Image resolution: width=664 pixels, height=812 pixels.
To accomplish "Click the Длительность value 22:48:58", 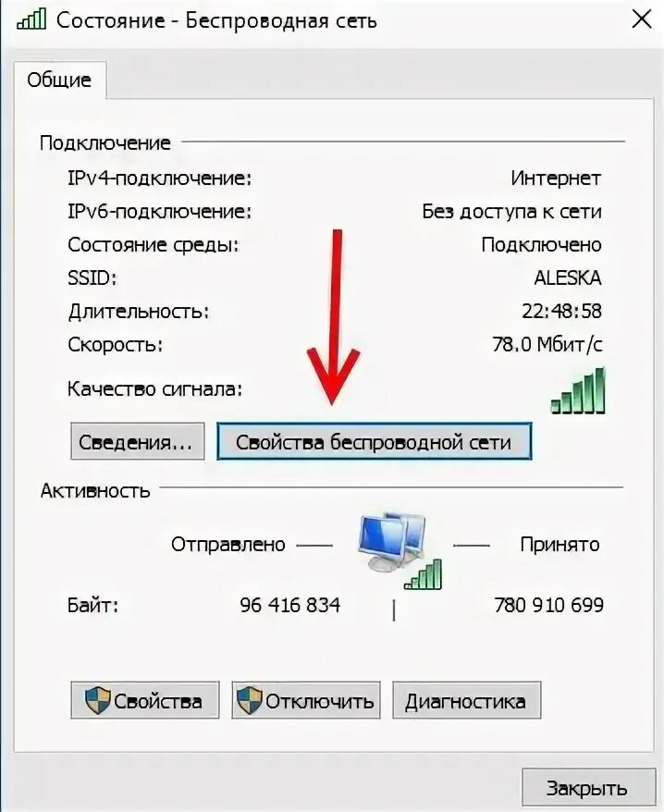I will click(562, 312).
